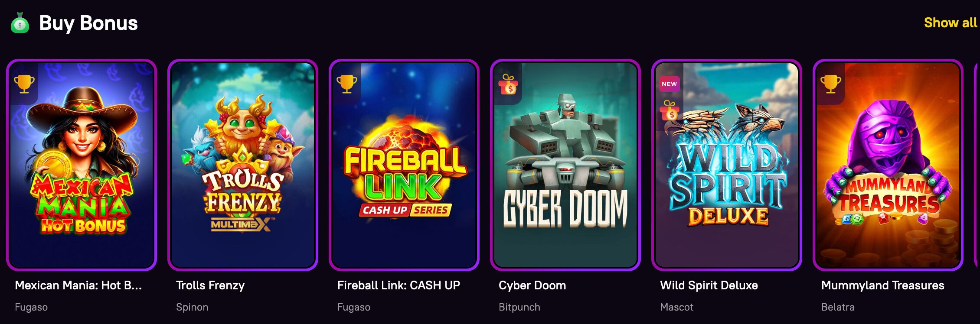Click the Buy Bonus section heading
Image resolution: width=980 pixels, height=324 pixels.
(x=88, y=23)
